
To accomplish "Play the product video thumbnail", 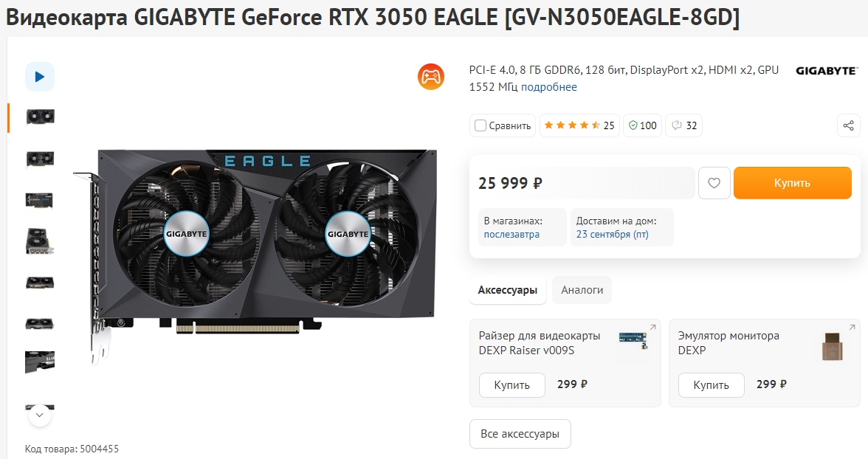I will [x=40, y=77].
